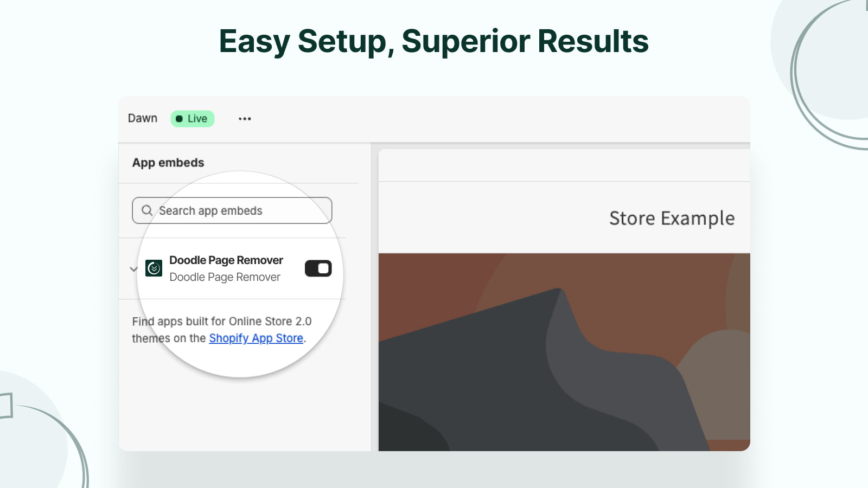This screenshot has height=488, width=868.
Task: Click the grey Doodle Page Remover subtitle
Action: click(225, 277)
